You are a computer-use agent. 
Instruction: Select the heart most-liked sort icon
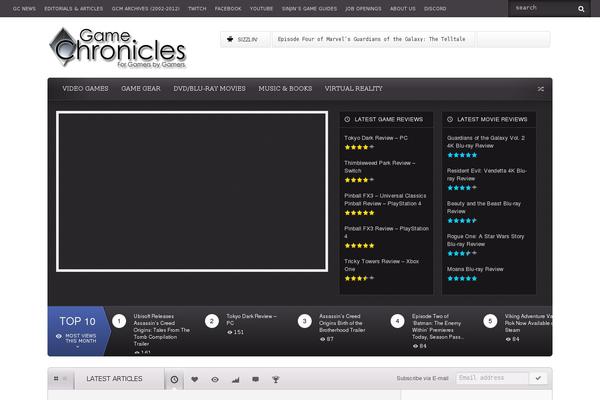tap(194, 379)
